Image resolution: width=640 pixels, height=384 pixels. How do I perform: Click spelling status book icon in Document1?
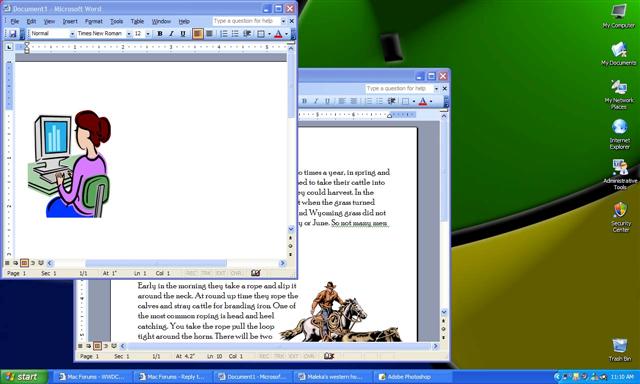(256, 273)
